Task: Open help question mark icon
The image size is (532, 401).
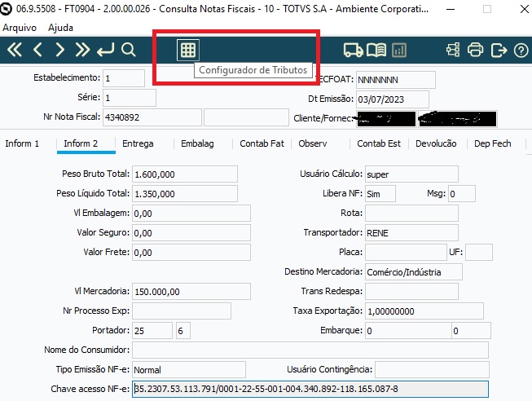Action: (x=521, y=51)
